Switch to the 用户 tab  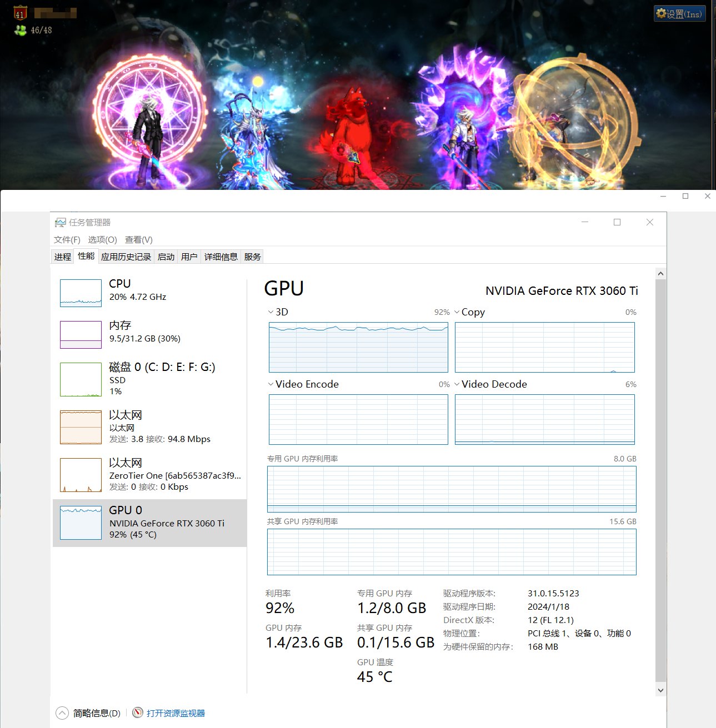click(x=189, y=257)
